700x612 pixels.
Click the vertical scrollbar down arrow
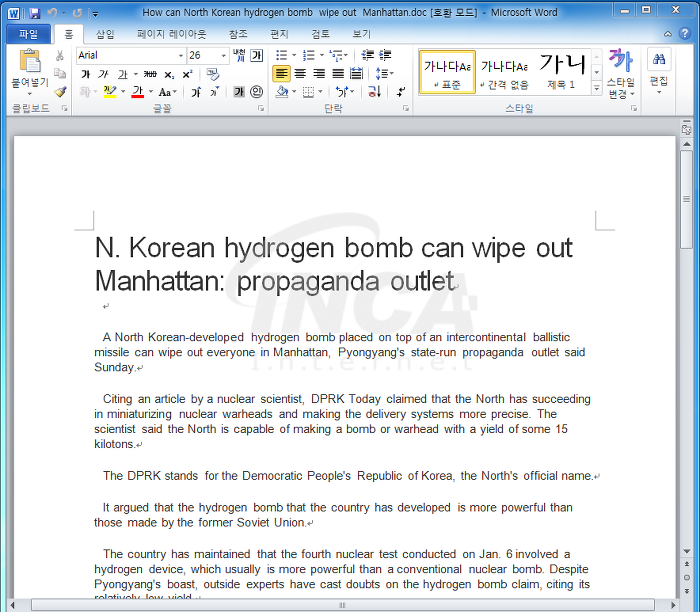687,552
